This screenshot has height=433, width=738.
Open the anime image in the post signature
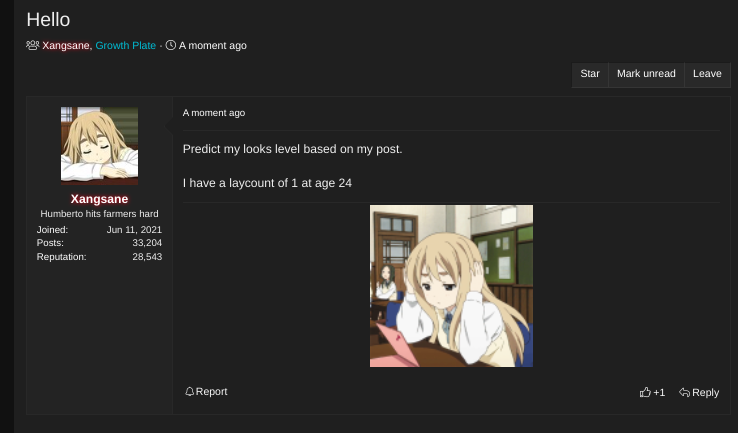point(451,286)
